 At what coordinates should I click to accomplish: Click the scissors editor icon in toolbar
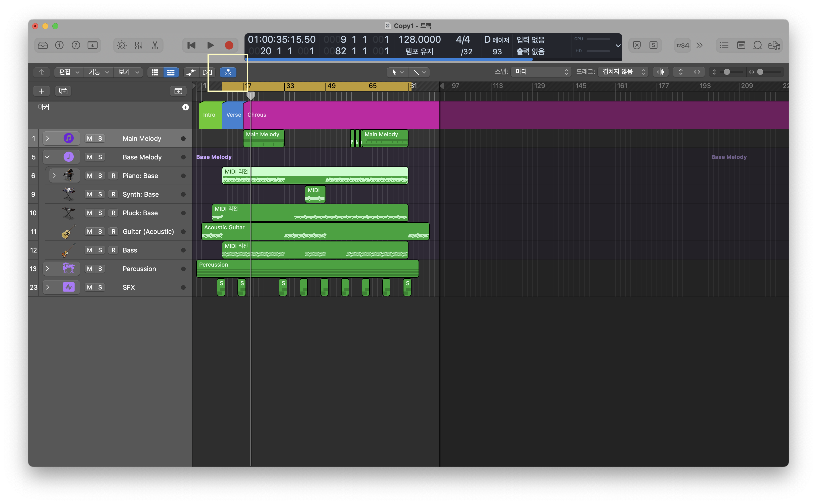(155, 45)
